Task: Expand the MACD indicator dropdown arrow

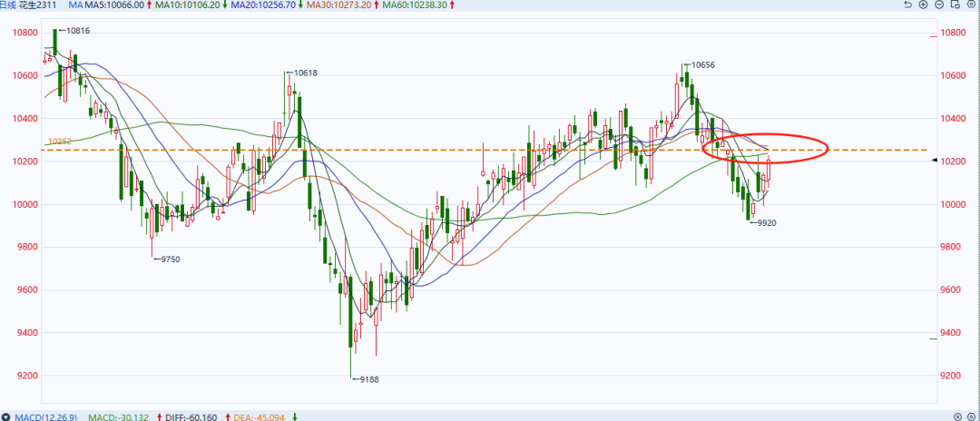Action: pyautogui.click(x=5, y=416)
